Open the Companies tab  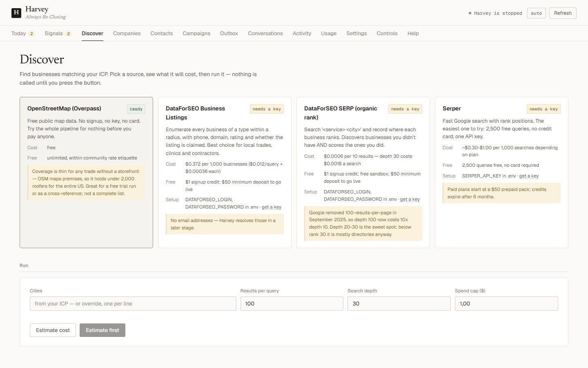tap(127, 34)
